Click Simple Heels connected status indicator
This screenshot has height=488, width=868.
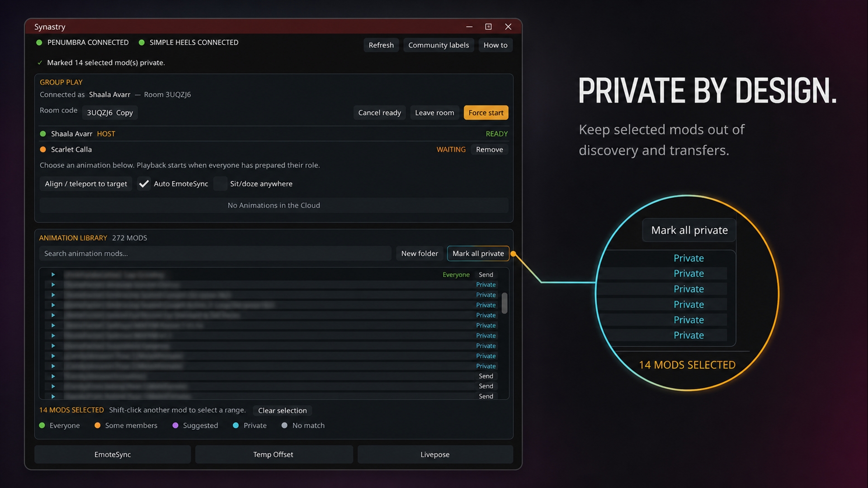click(142, 42)
